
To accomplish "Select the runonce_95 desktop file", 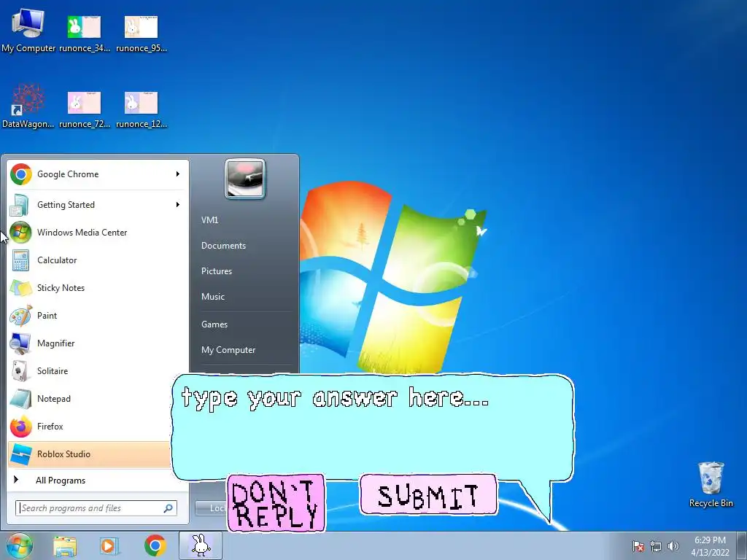I will 141,32.
